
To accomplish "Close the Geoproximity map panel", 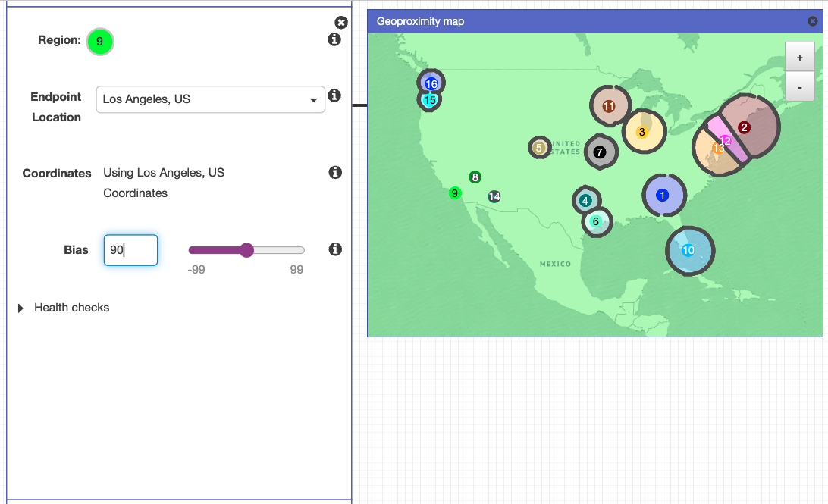I will 812,21.
